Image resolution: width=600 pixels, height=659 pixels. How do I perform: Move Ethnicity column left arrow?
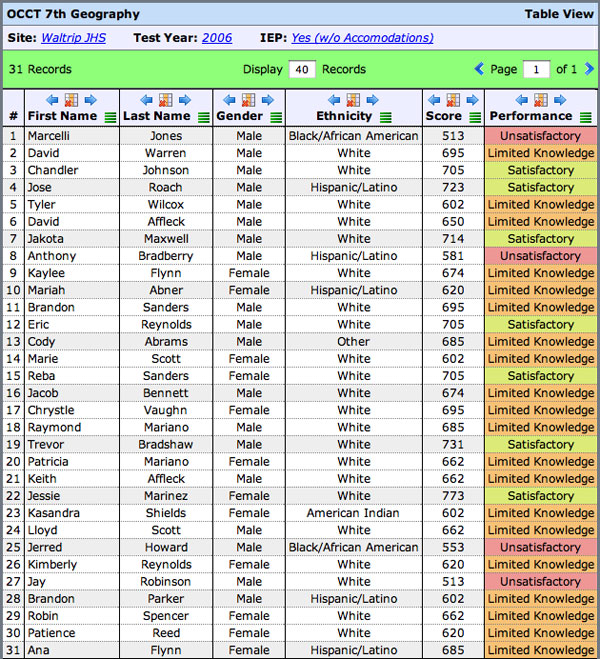point(334,100)
